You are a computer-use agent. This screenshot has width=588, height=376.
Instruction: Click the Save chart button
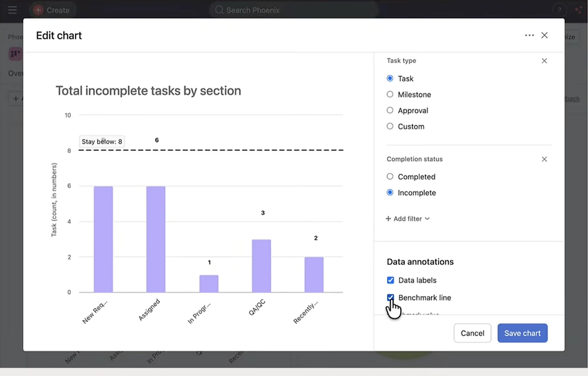click(523, 333)
